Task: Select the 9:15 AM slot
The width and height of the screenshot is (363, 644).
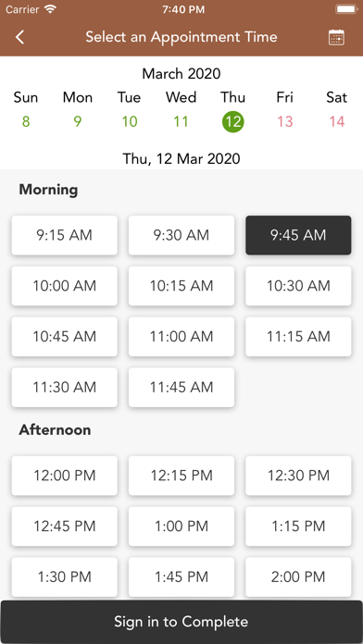Action: coord(65,235)
